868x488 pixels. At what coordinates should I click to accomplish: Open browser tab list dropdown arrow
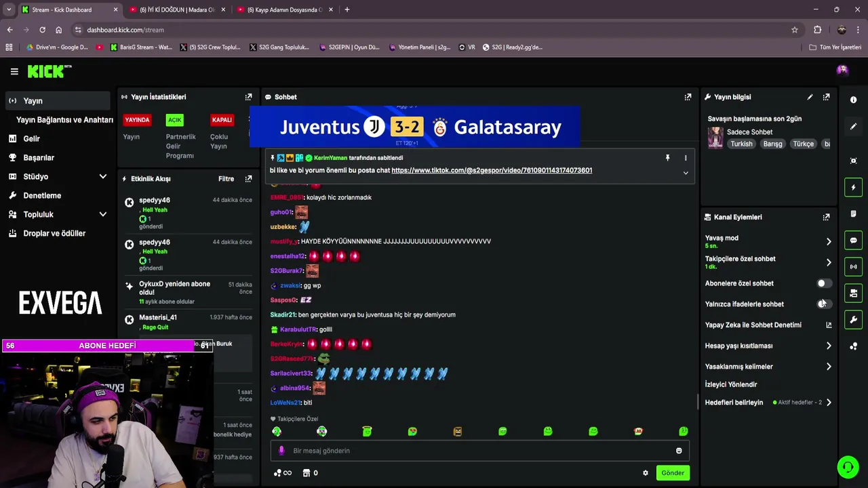pos(9,9)
